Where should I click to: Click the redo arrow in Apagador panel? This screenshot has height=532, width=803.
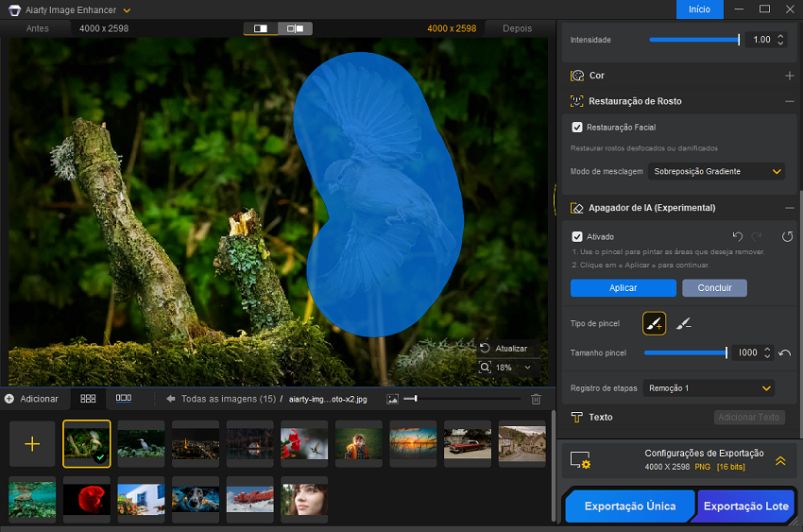(757, 236)
